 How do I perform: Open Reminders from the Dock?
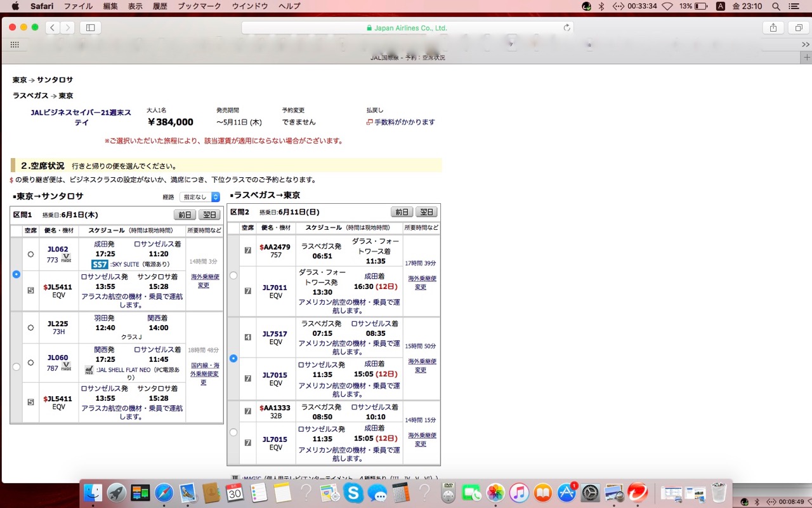pyautogui.click(x=258, y=493)
